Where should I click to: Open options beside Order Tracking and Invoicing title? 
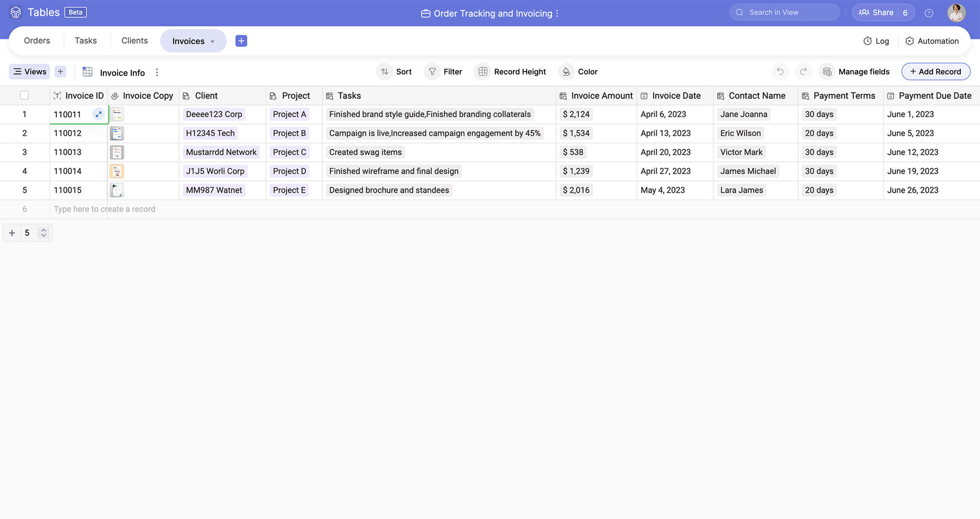[x=557, y=13]
